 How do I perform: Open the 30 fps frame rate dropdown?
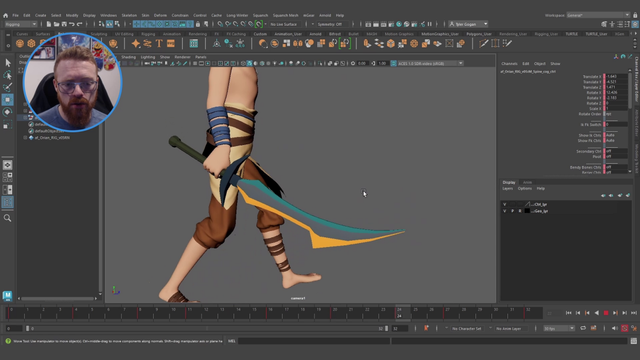coord(559,328)
